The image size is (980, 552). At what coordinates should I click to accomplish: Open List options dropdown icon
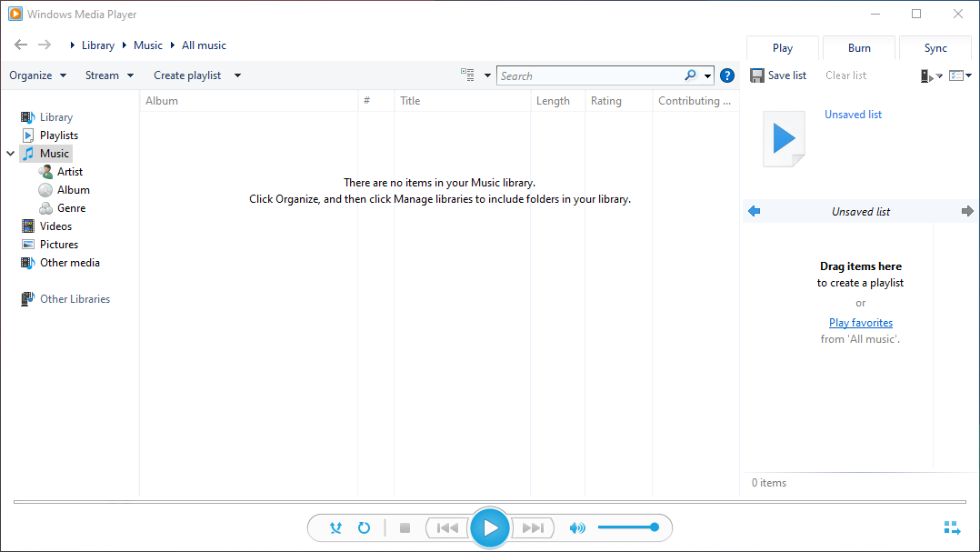coord(960,75)
